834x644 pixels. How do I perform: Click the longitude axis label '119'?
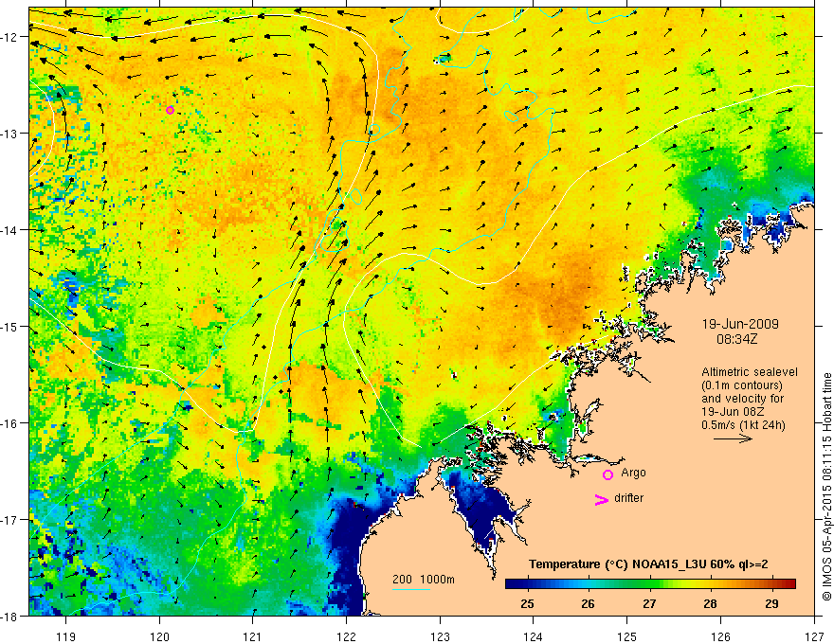66,636
